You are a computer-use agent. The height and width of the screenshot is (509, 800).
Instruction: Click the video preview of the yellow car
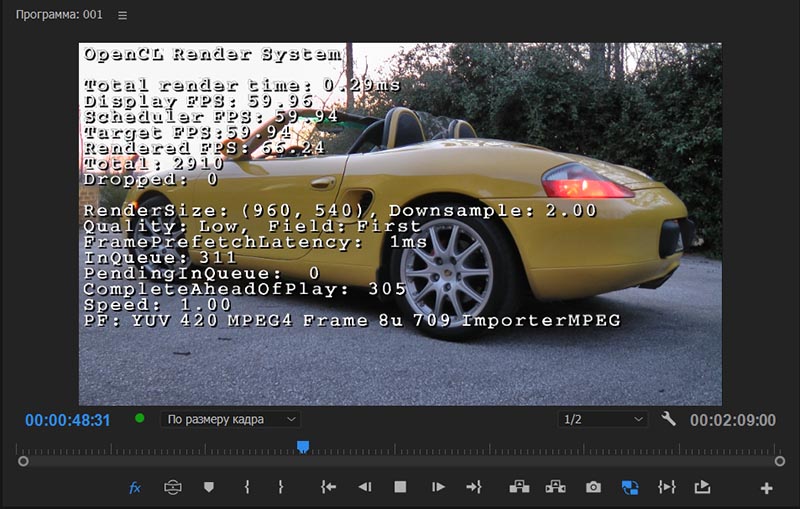pos(400,224)
